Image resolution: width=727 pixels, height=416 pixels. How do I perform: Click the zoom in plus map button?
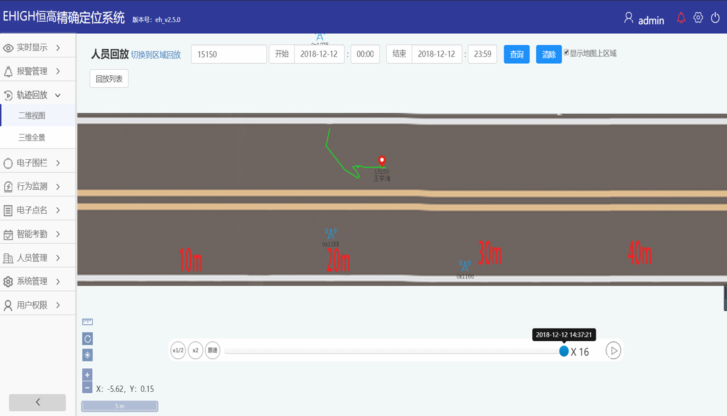[x=87, y=375]
